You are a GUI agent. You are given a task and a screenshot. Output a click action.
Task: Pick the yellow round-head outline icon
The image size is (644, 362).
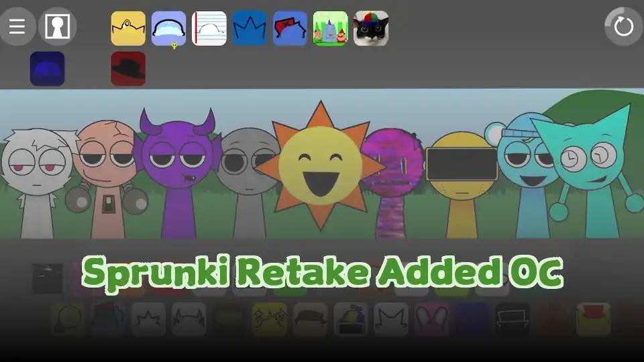point(68,319)
